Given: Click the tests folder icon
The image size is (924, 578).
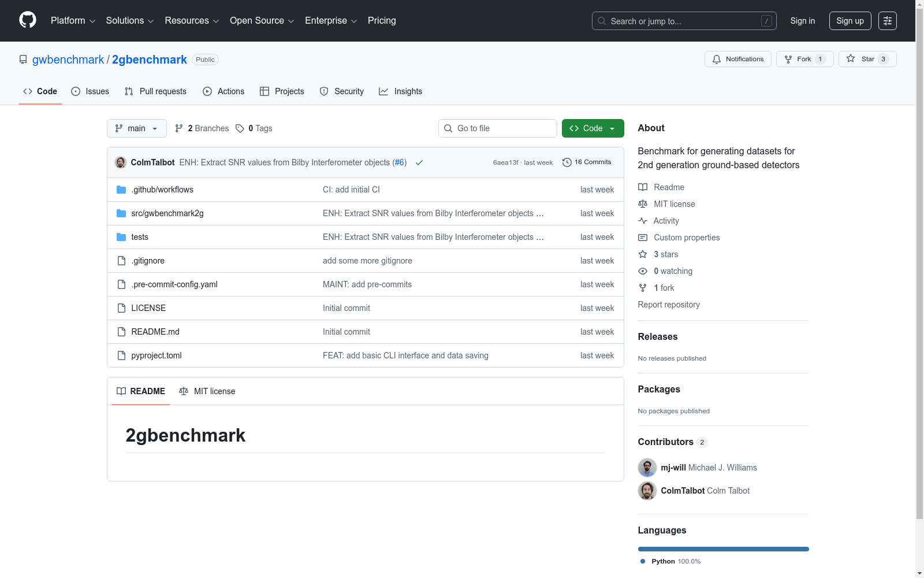Looking at the screenshot, I should 121,237.
